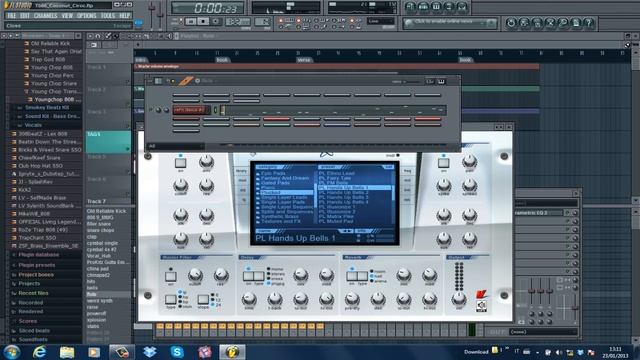640x360 pixels.
Task: Toggle the Nexus Master Filter on switch
Action: pos(171,277)
